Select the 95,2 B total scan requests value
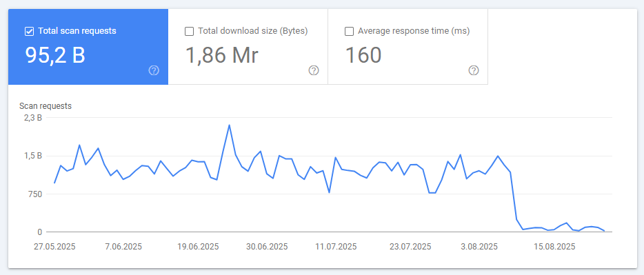The image size is (644, 275). (x=55, y=55)
